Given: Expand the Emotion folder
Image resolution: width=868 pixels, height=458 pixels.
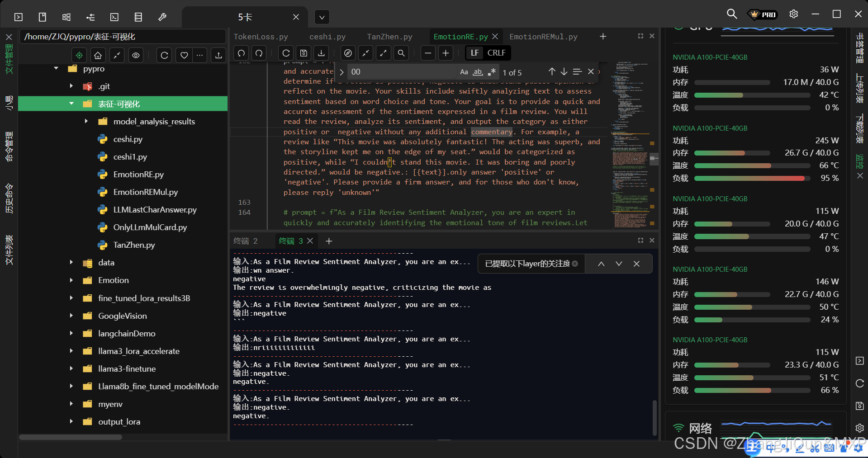Looking at the screenshot, I should tap(71, 280).
